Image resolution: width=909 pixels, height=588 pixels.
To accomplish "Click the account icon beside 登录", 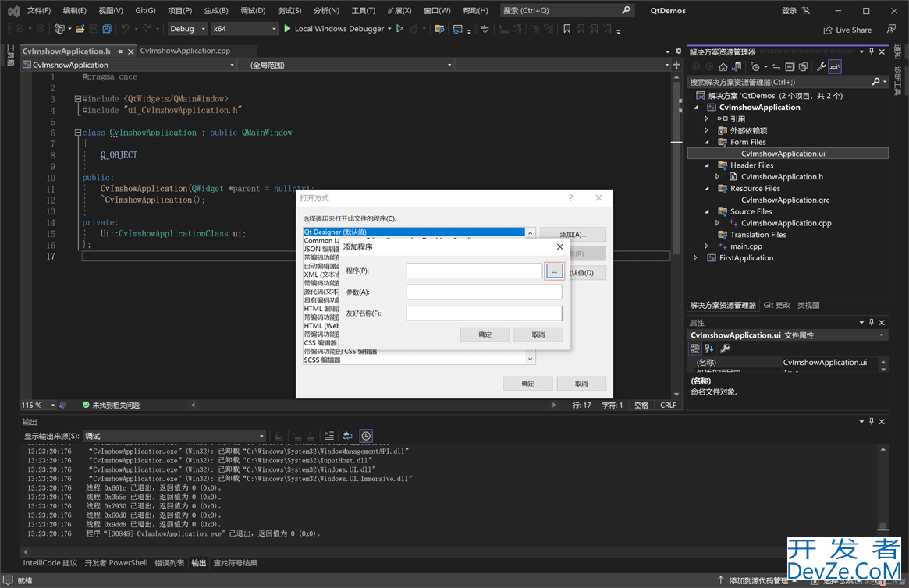I will [x=806, y=10].
